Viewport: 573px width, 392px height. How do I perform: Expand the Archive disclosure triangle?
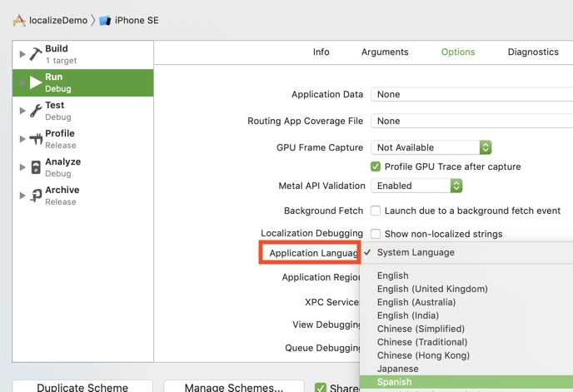point(22,196)
